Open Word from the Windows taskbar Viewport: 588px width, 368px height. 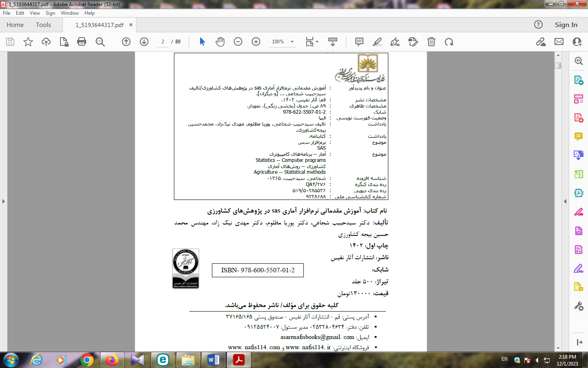pos(213,360)
